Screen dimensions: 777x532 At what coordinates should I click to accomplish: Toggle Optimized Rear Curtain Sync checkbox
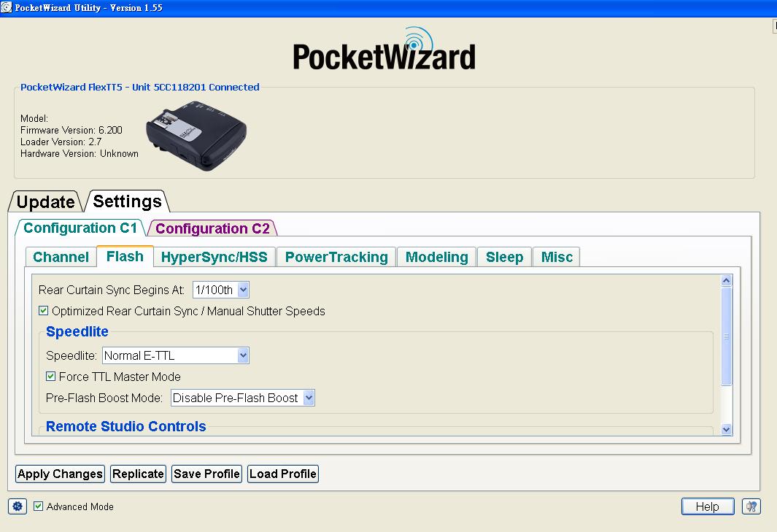pos(44,311)
